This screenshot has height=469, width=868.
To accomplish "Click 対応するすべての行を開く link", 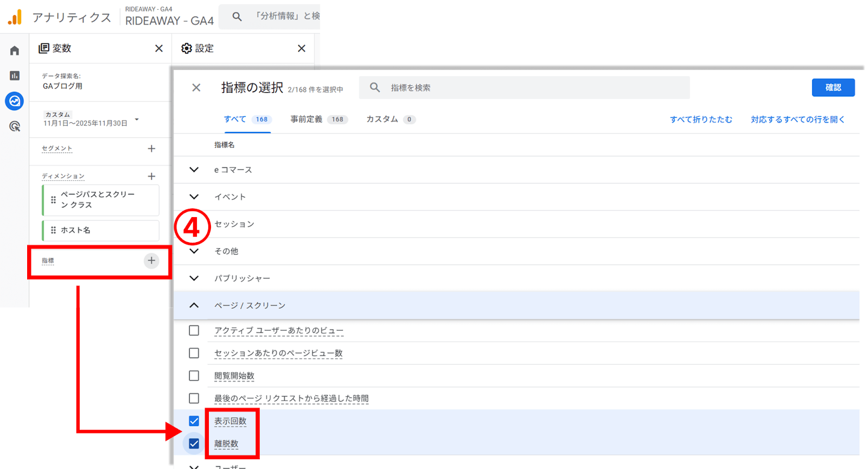I will [x=797, y=119].
